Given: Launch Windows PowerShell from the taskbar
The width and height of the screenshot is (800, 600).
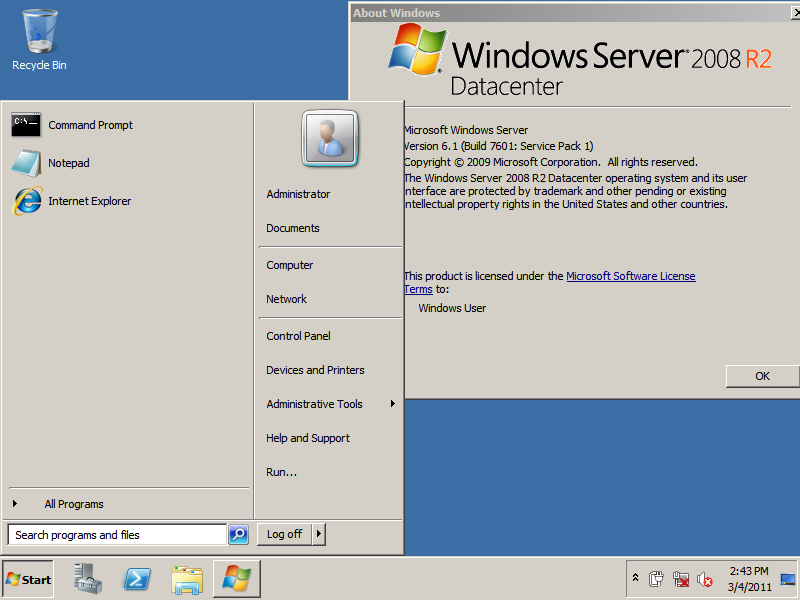Looking at the screenshot, I should pos(137,579).
